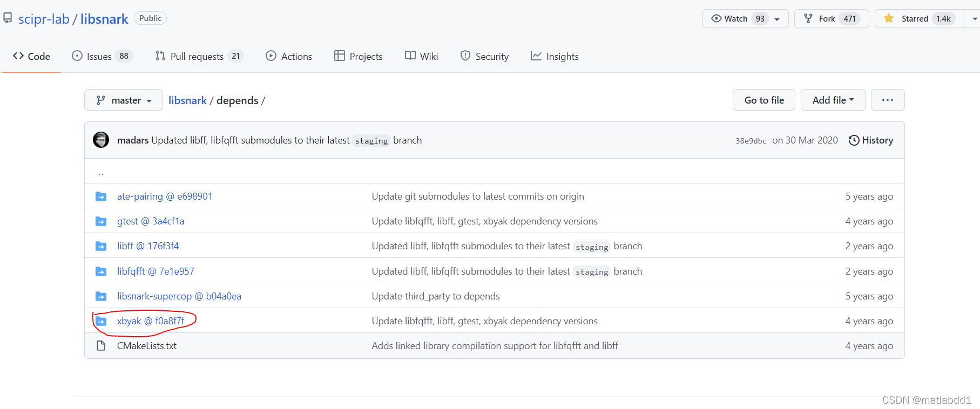The width and height of the screenshot is (980, 409).
Task: Click the Watch button
Action: coord(745,18)
